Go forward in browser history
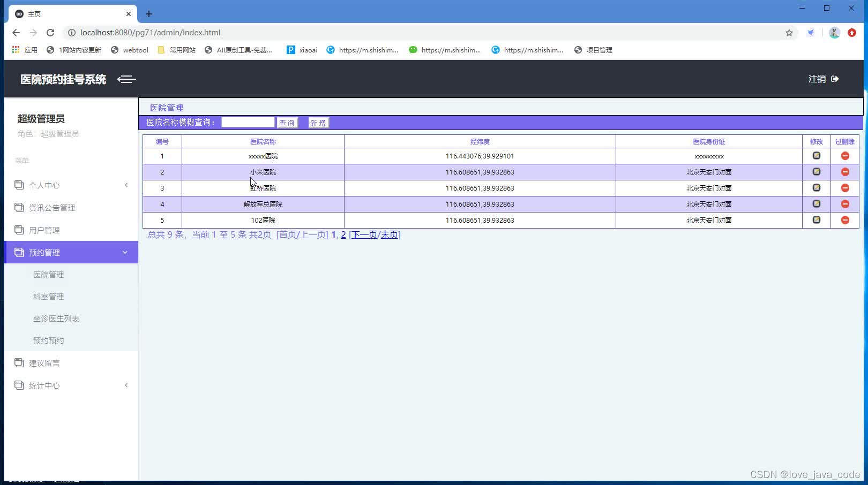The image size is (868, 485). pos(33,33)
